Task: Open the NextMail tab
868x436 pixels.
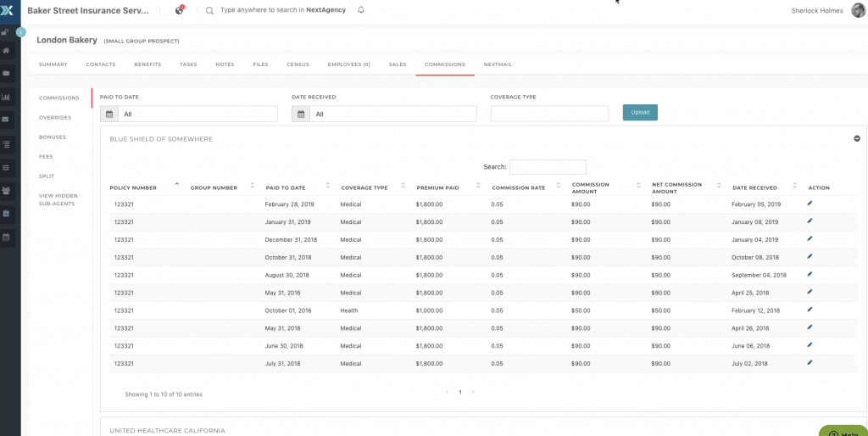Action: point(498,64)
